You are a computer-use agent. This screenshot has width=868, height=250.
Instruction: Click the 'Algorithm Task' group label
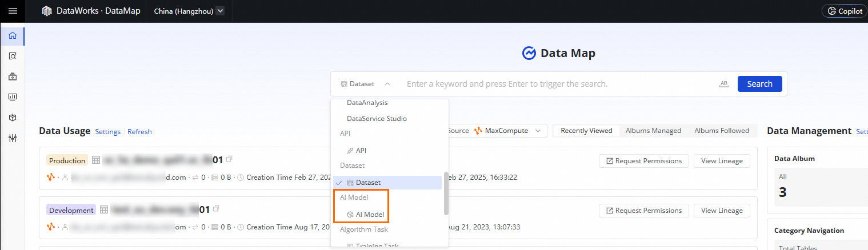pyautogui.click(x=363, y=229)
